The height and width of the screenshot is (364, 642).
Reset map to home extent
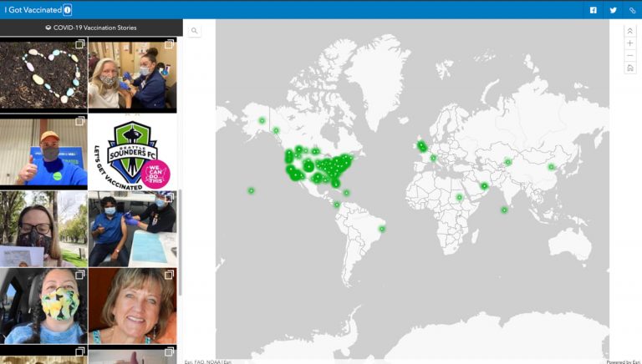[x=629, y=68]
